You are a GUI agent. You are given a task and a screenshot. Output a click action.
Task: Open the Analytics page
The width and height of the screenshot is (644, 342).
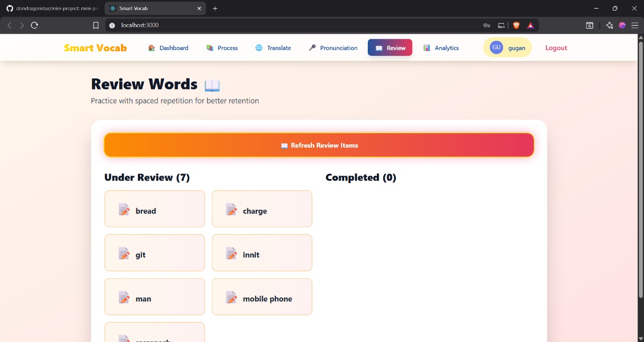click(x=441, y=48)
